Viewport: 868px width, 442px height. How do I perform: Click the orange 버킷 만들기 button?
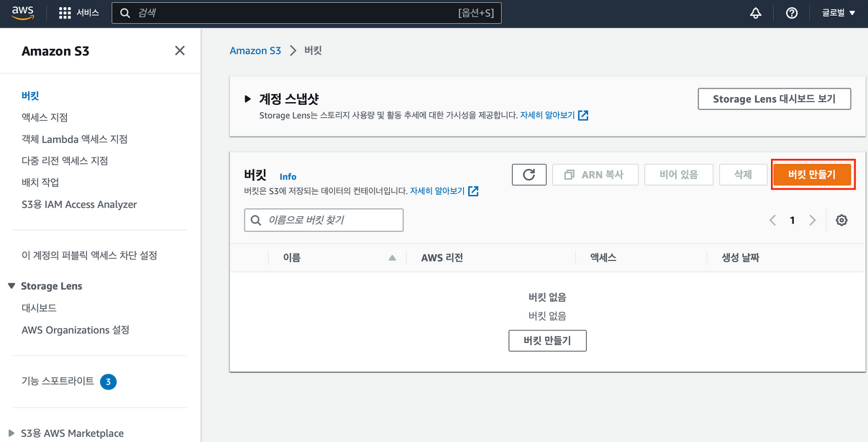(x=812, y=175)
